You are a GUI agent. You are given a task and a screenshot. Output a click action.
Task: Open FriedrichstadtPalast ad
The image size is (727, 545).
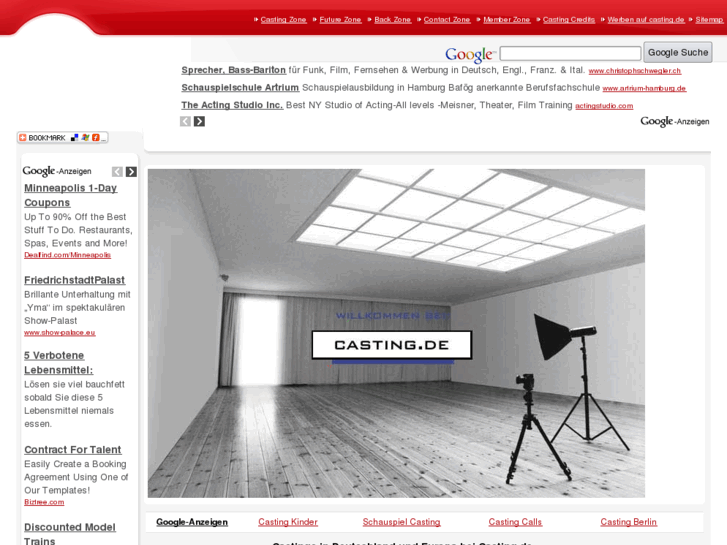pos(75,280)
